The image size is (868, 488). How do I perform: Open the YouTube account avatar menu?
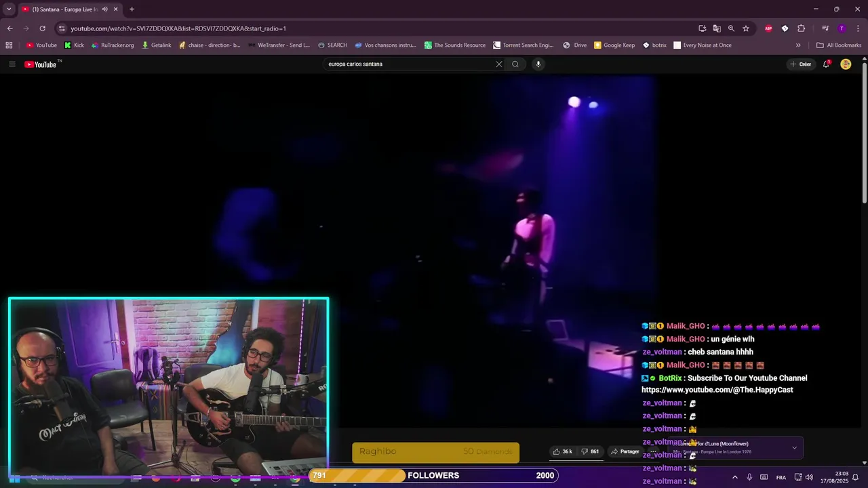pos(846,64)
